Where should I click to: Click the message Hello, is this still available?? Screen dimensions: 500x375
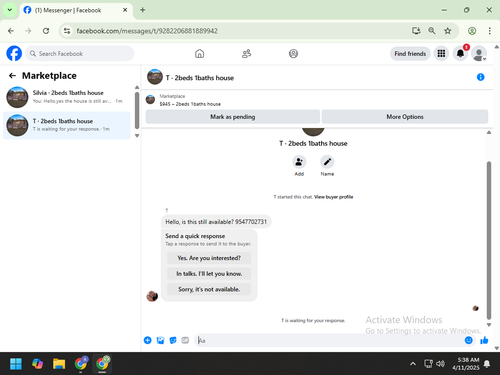[x=216, y=222]
